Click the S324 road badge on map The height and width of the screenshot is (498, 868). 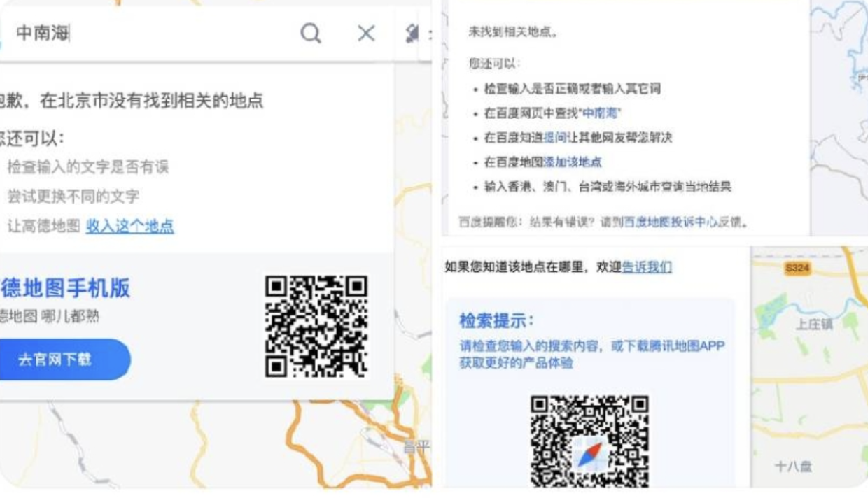point(797,268)
